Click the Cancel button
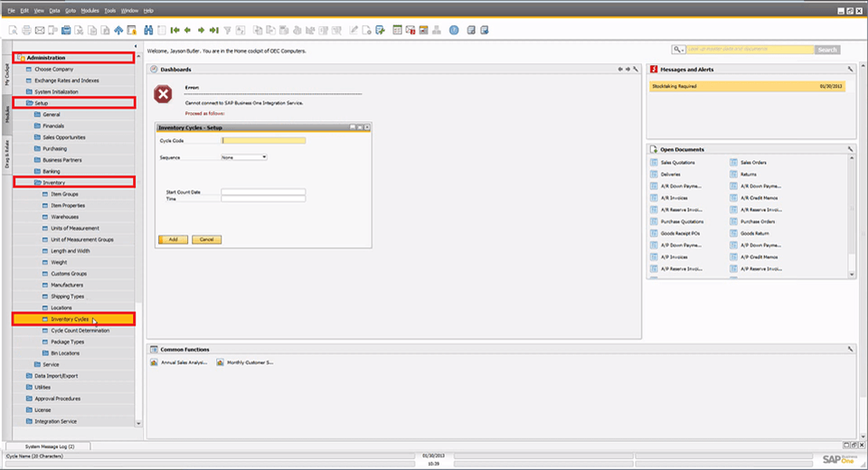Image resolution: width=868 pixels, height=470 pixels. [x=206, y=240]
